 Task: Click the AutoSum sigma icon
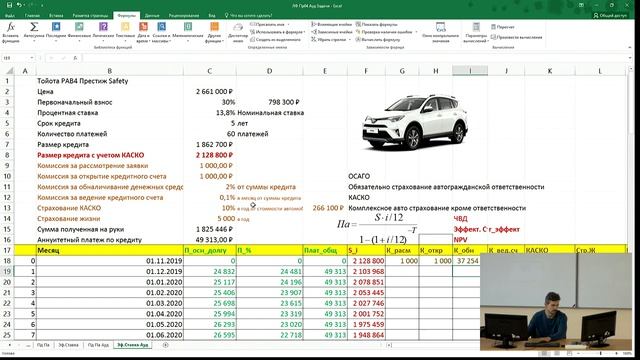coord(34,27)
